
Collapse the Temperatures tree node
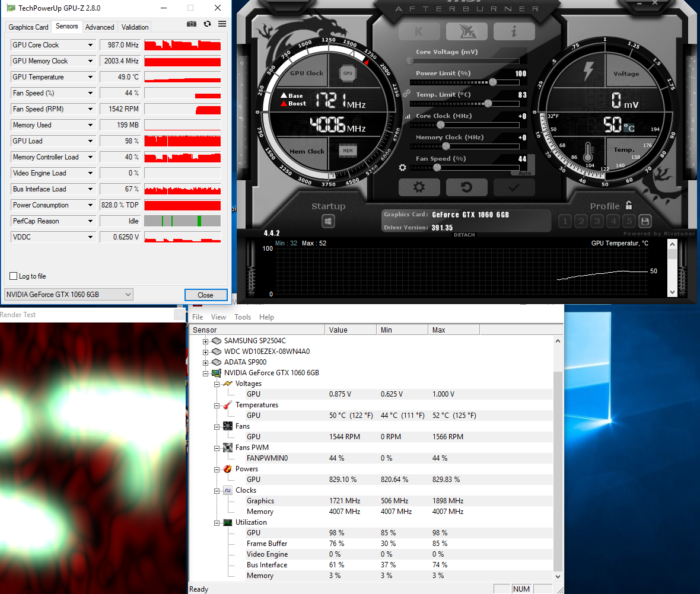click(217, 405)
